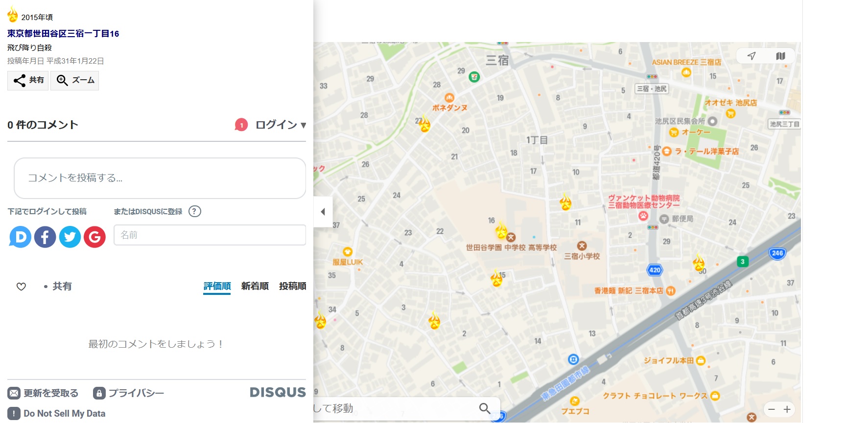Click the オーケー store marker
Image resolution: width=868 pixels, height=423 pixels.
(674, 132)
